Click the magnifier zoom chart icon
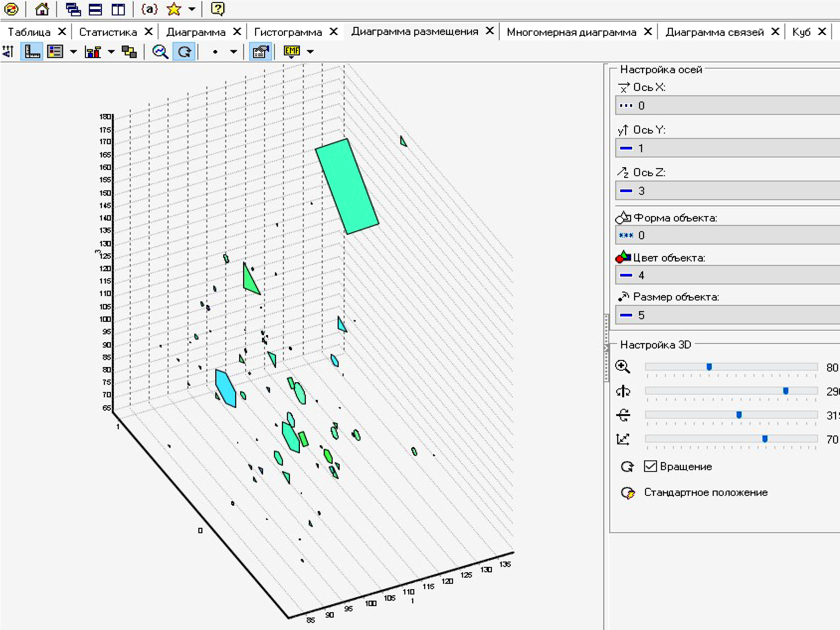The image size is (840, 630). (160, 52)
